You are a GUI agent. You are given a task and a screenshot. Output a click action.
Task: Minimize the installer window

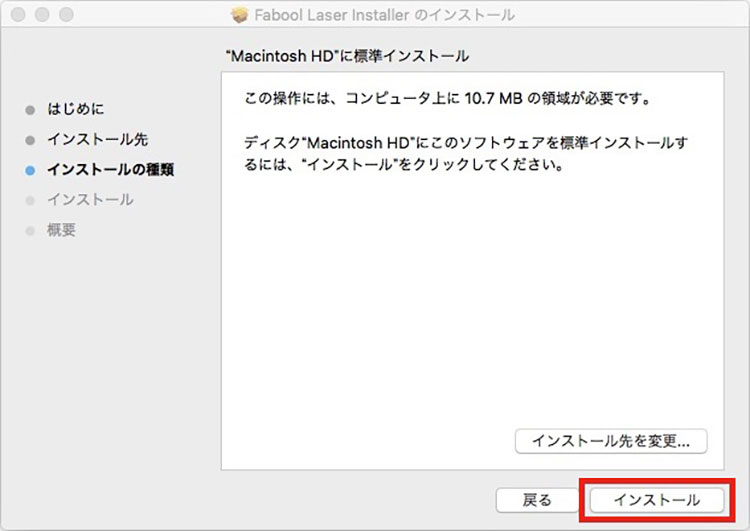[x=42, y=15]
